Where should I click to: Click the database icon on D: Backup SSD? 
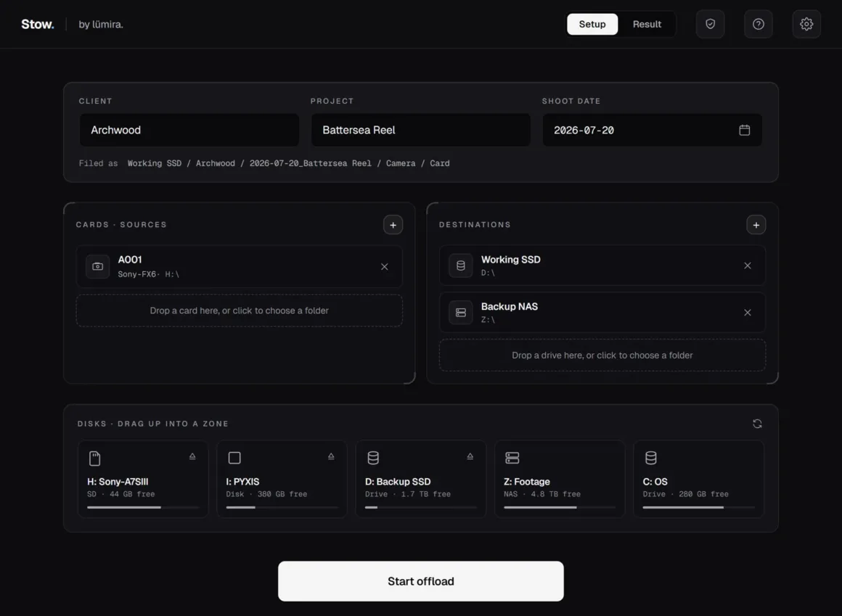click(x=373, y=458)
